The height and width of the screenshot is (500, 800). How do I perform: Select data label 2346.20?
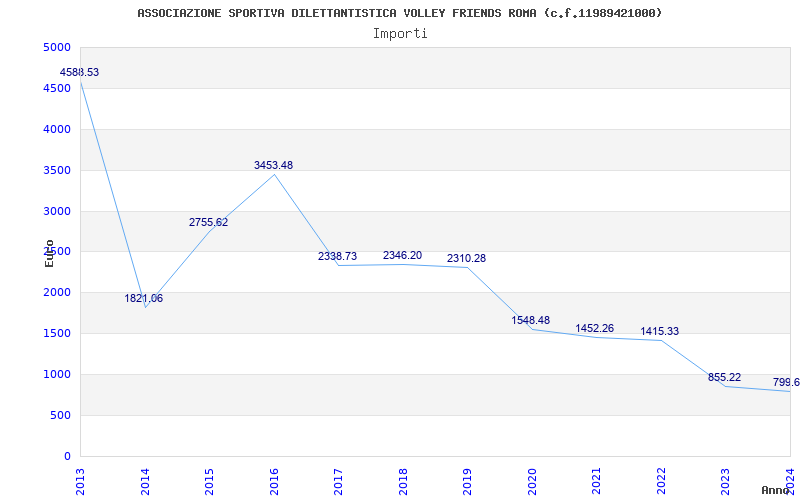click(403, 256)
